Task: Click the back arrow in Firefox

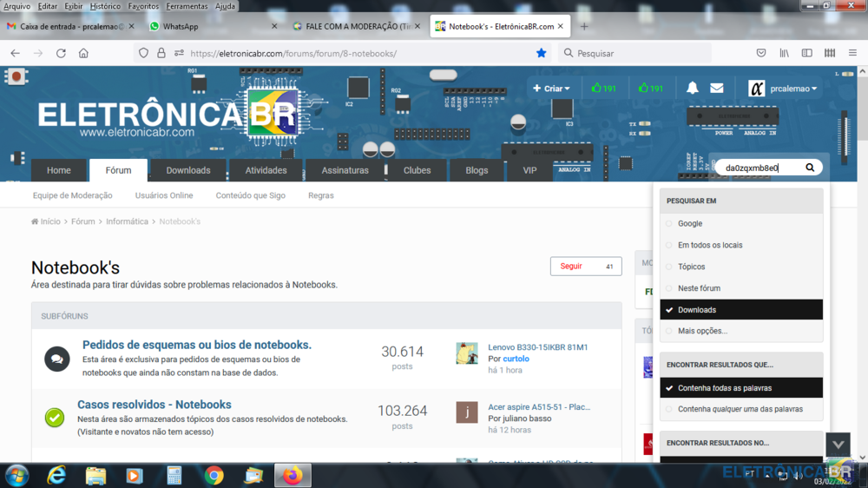Action: 15,53
